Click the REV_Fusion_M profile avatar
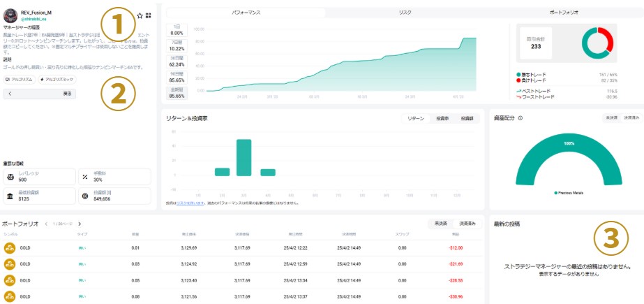This screenshot has width=644, height=304. pyautogui.click(x=10, y=15)
